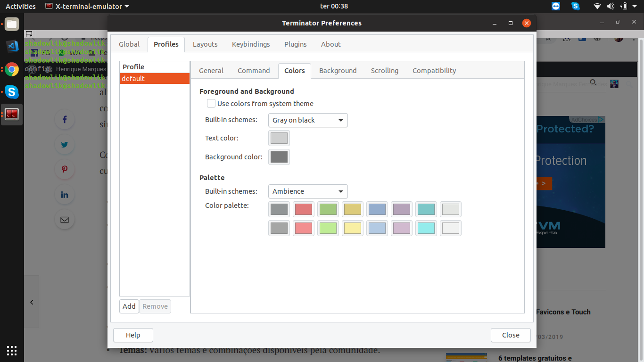Open the Scrolling profile tab
Screen dimensions: 644x362
point(385,71)
